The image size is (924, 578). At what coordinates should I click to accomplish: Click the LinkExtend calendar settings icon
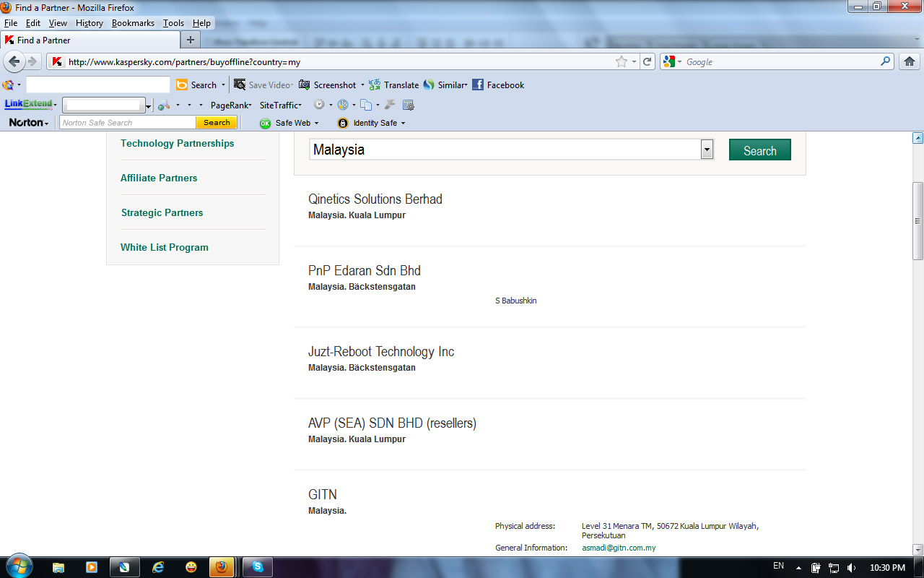point(409,105)
